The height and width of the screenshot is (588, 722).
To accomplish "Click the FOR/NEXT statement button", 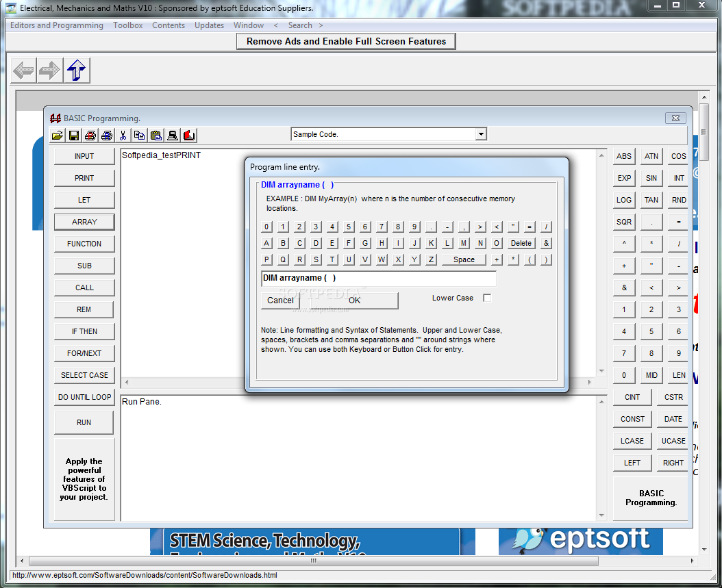I will pos(84,353).
